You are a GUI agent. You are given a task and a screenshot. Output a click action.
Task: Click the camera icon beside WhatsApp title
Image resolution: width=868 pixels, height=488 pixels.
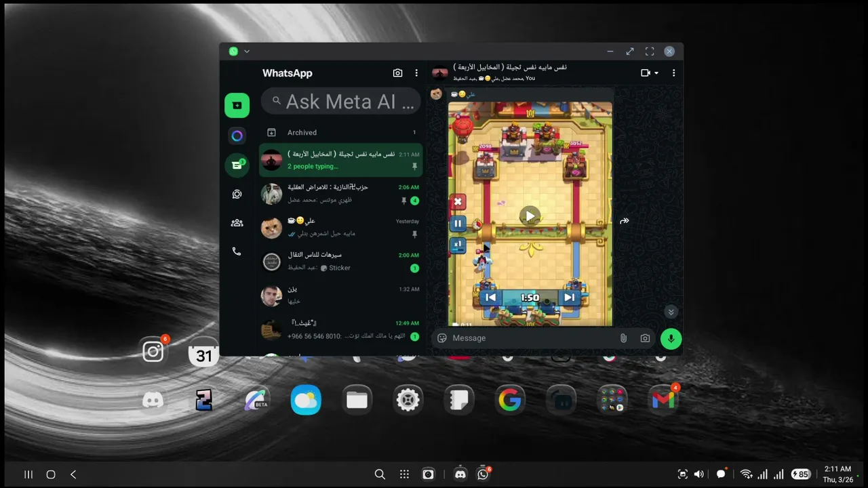coord(397,73)
